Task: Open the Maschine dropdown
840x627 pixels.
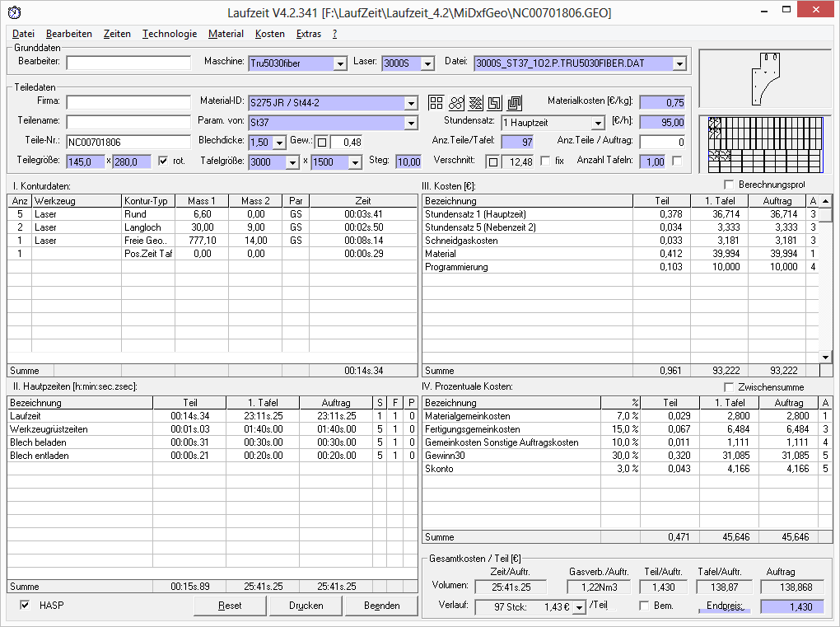Action: click(340, 63)
